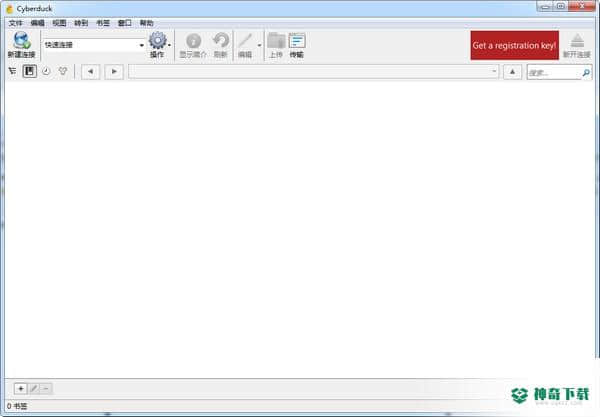The width and height of the screenshot is (600, 417).
Task: Toggle the bookmarks view icon
Action: click(x=29, y=71)
